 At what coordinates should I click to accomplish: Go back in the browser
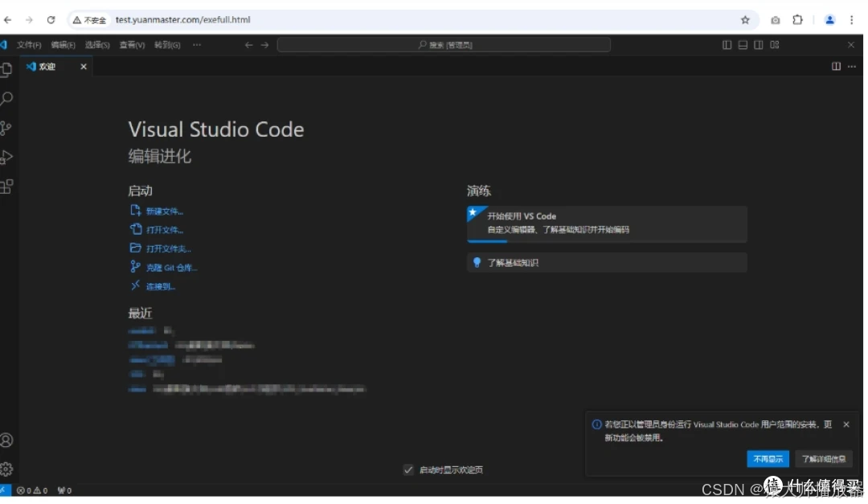[8, 20]
